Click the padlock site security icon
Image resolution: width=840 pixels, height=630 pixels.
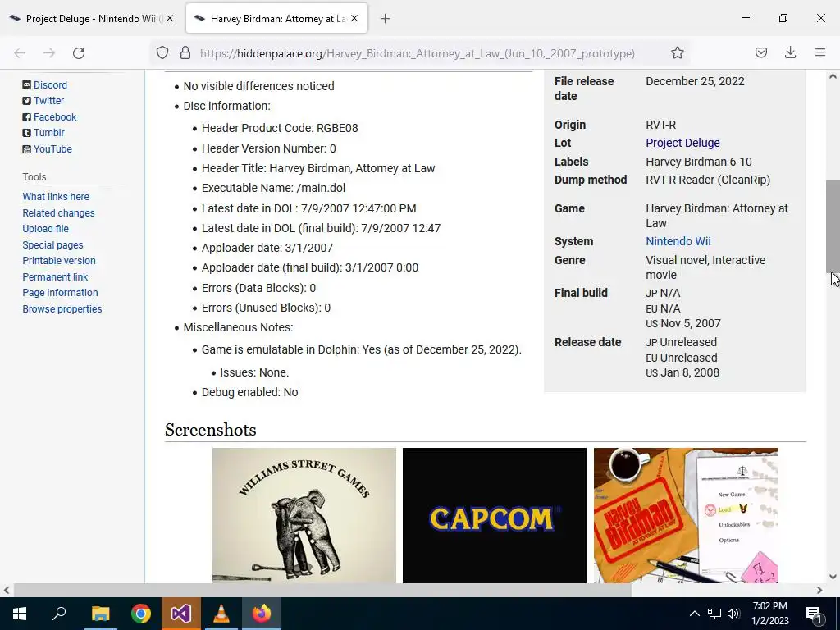point(185,53)
